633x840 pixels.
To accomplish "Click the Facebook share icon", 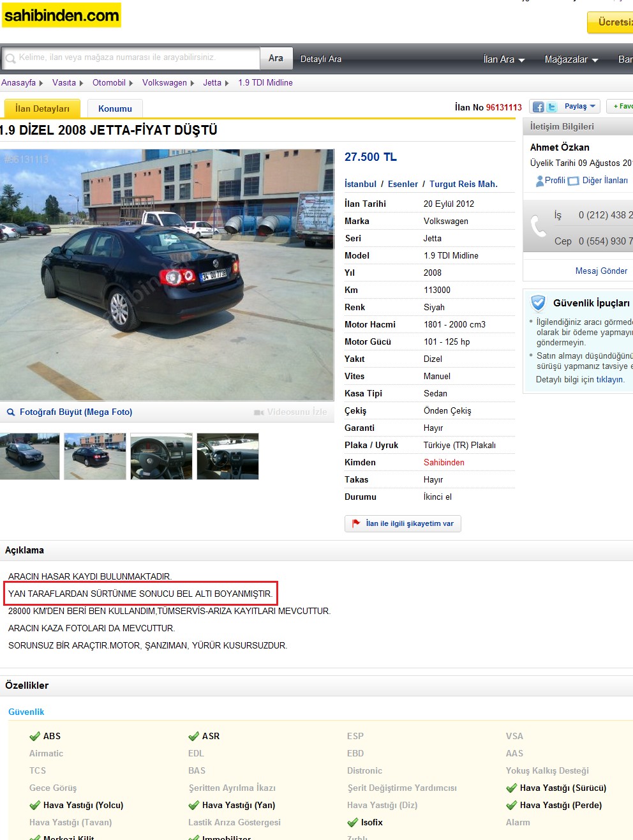I will click(x=538, y=107).
